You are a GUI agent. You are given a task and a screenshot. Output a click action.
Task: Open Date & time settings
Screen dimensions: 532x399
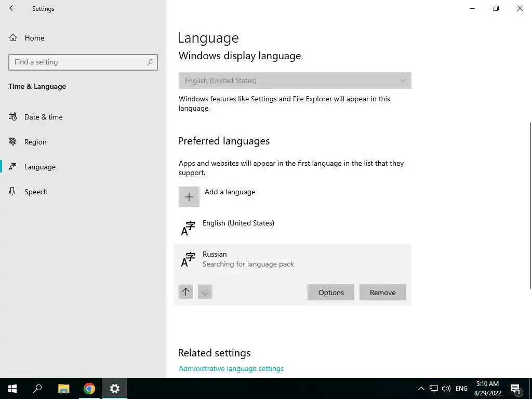[x=44, y=117]
